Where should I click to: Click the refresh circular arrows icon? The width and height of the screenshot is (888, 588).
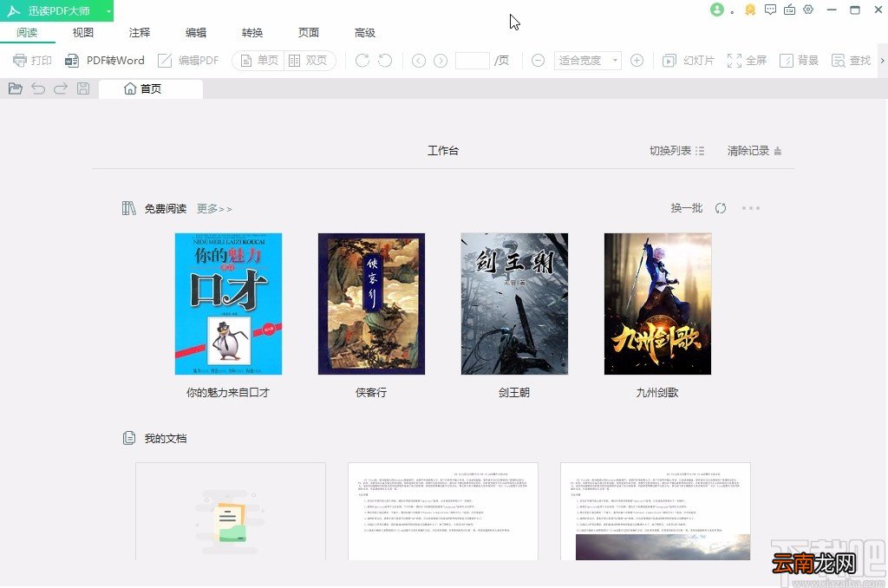coord(721,208)
